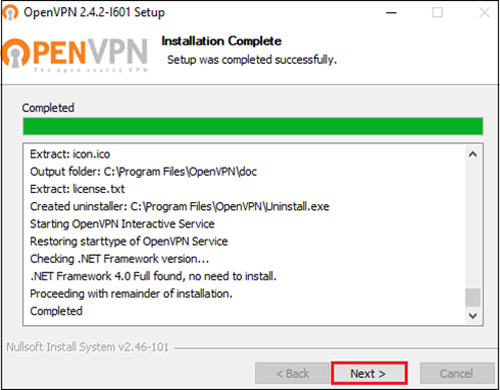Image resolution: width=500 pixels, height=390 pixels.
Task: Click the green installation progress bar
Action: 253,126
